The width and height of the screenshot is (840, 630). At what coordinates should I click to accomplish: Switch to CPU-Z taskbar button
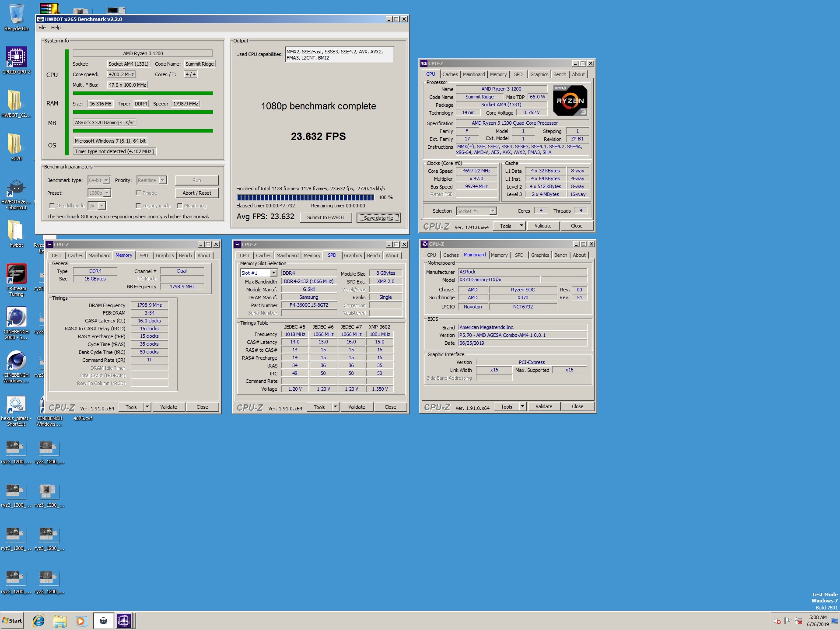124,621
